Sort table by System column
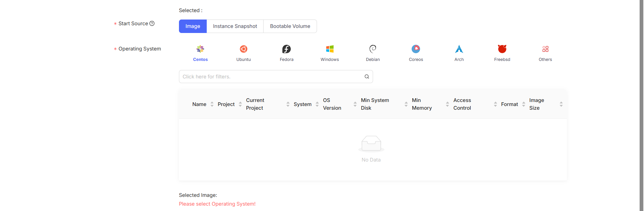The width and height of the screenshot is (644, 211). [x=317, y=104]
